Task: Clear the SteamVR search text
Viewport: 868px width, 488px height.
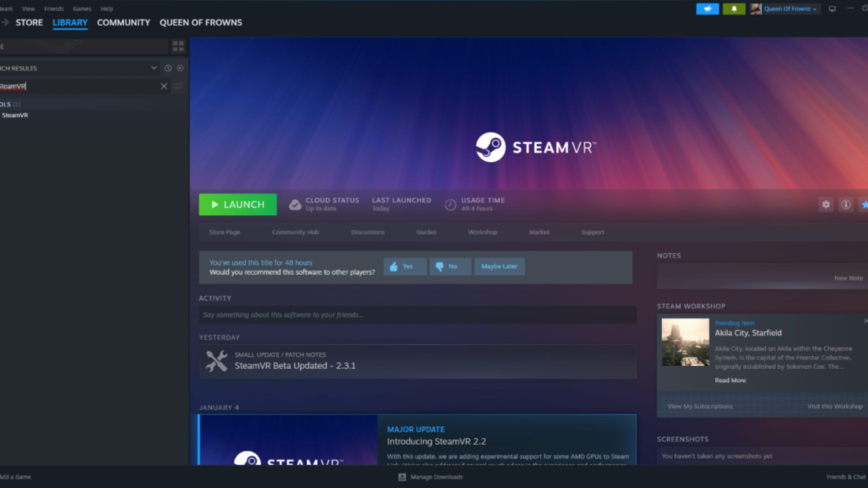Action: [164, 86]
